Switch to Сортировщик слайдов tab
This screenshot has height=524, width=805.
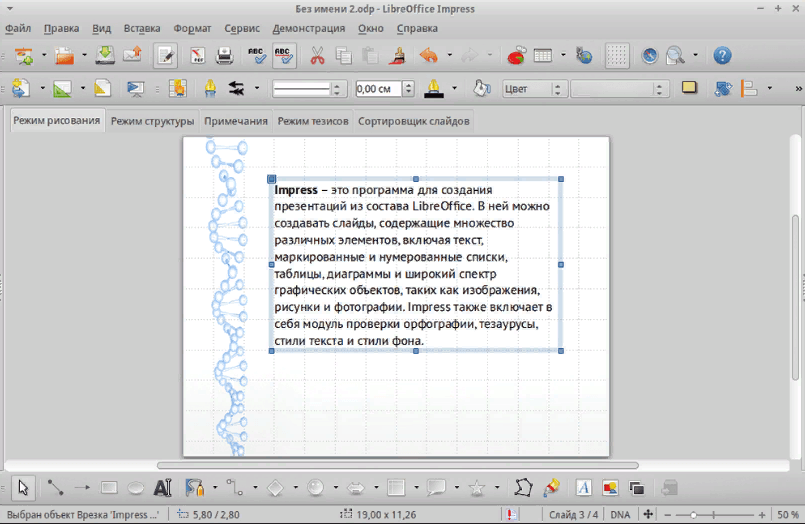[414, 121]
